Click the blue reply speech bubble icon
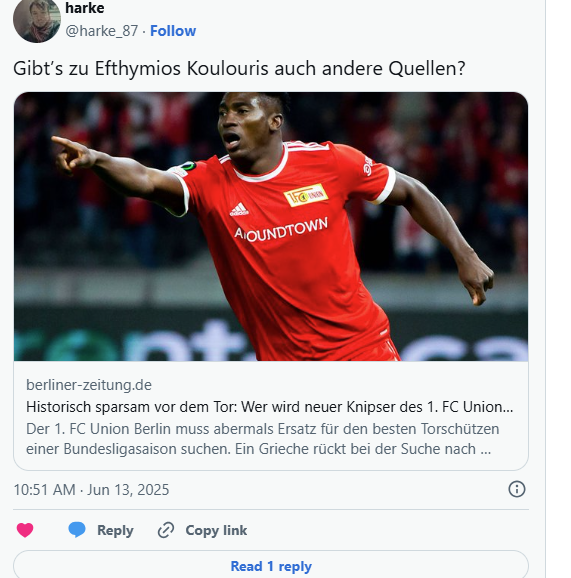571x578 pixels. [77, 530]
